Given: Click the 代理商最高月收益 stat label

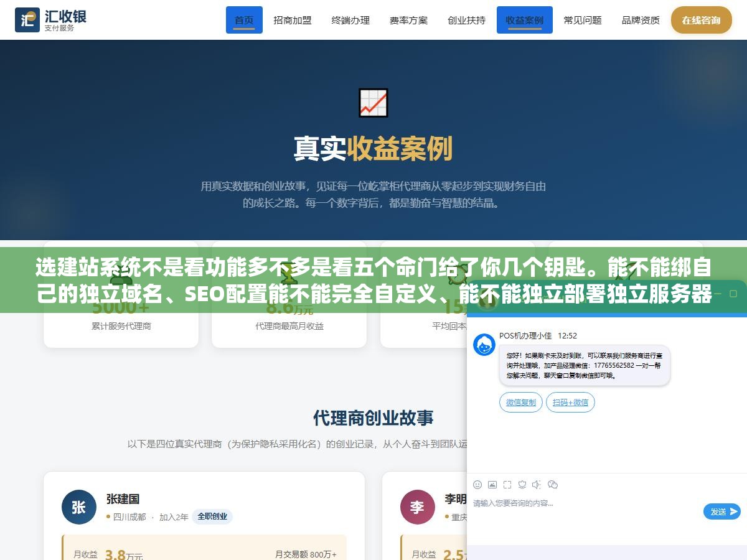Looking at the screenshot, I should point(289,326).
